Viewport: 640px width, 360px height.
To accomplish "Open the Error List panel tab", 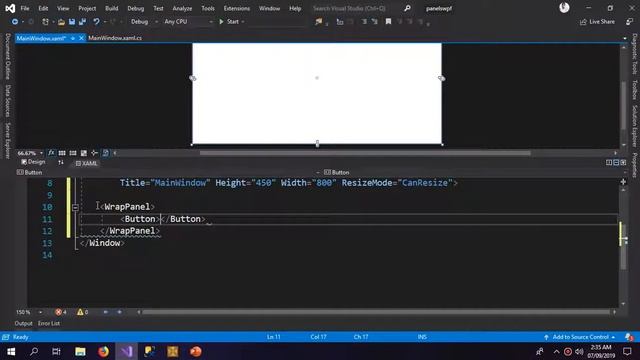I will pyautogui.click(x=49, y=324).
